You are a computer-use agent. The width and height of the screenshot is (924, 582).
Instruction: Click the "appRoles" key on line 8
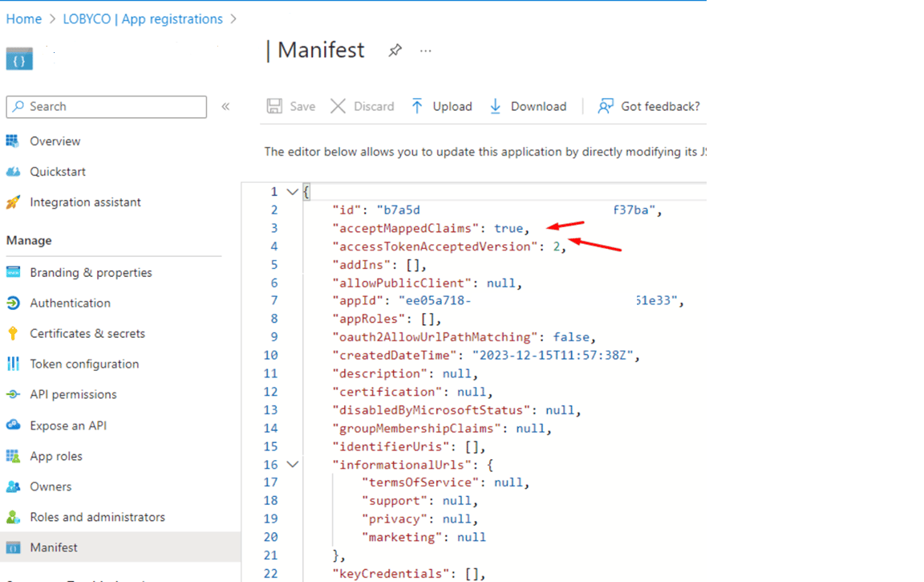369,319
